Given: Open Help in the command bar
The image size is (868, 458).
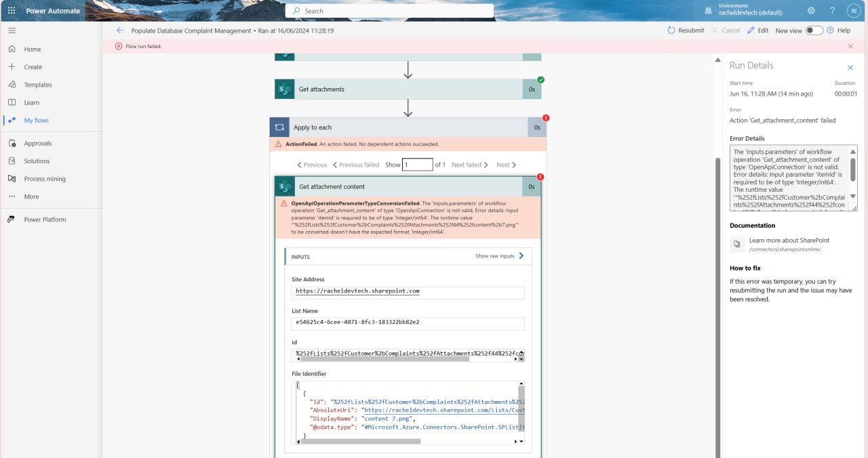Looking at the screenshot, I should [x=839, y=30].
